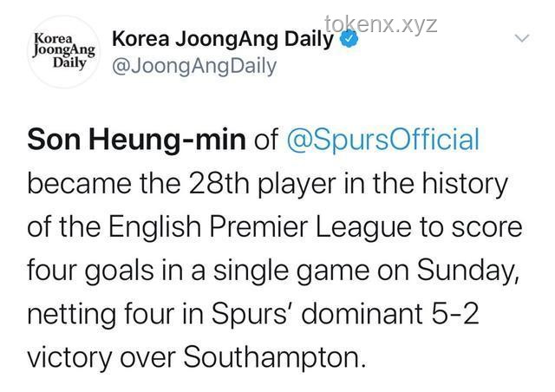Click the blue verified checkmark badge
Screen dimensions: 555x392
349,39
